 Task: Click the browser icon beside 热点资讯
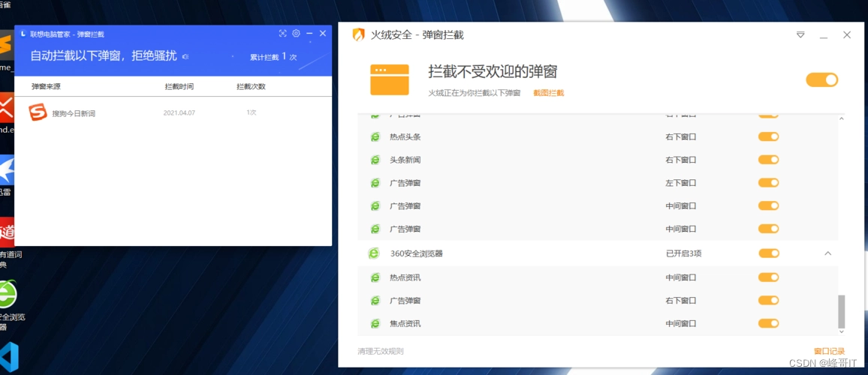click(x=375, y=277)
